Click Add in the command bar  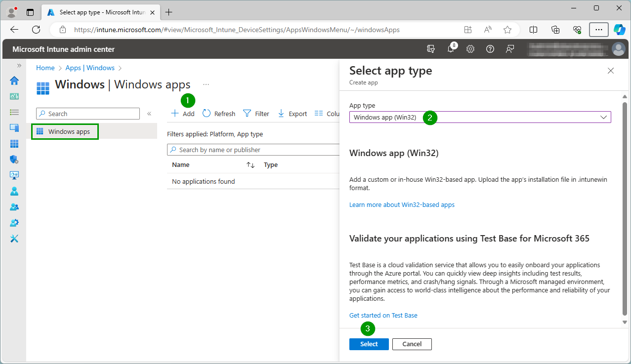pos(183,114)
